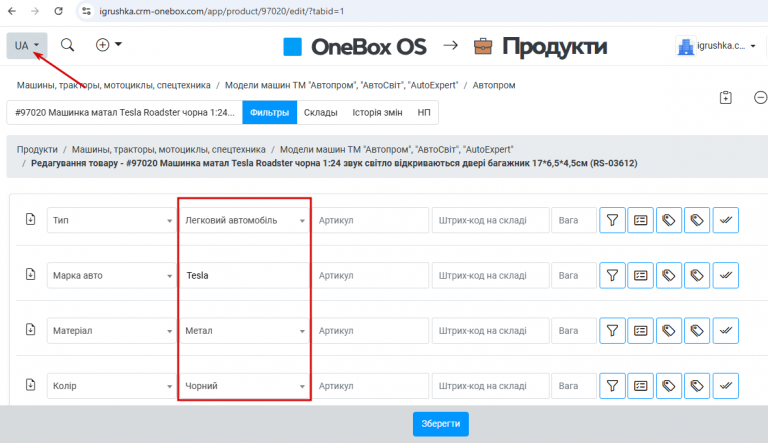This screenshot has height=443, width=768.
Task: Click the document icon in Матеріал row
Action: tap(30, 329)
